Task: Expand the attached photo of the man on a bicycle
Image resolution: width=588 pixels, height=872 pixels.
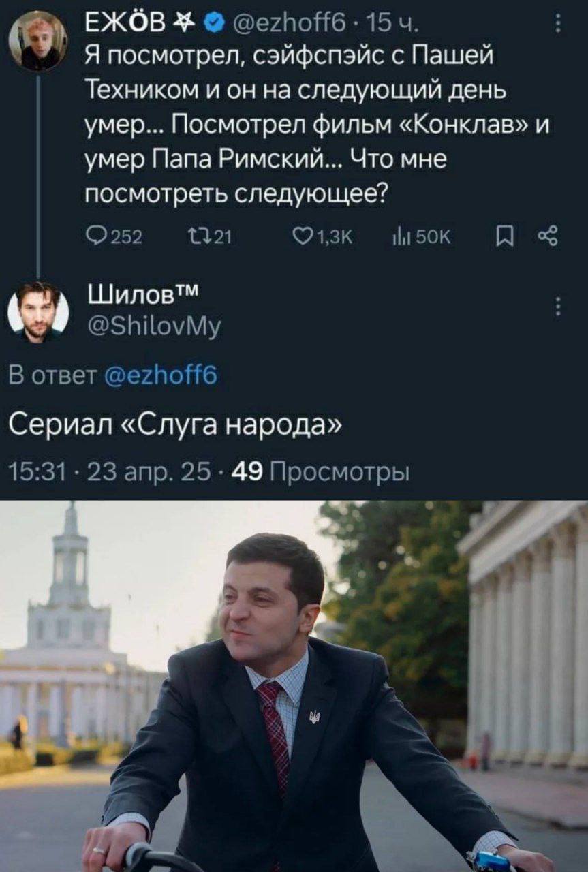Action: click(294, 686)
